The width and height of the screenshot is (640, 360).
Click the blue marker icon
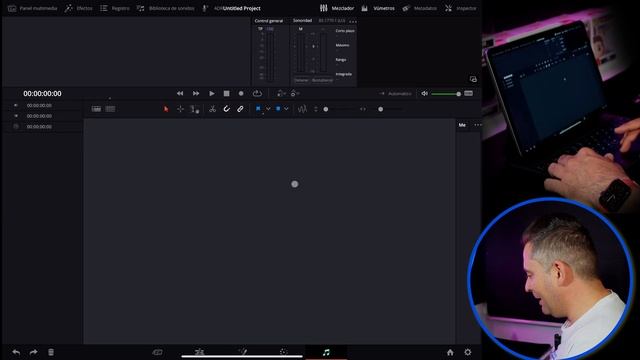point(278,109)
